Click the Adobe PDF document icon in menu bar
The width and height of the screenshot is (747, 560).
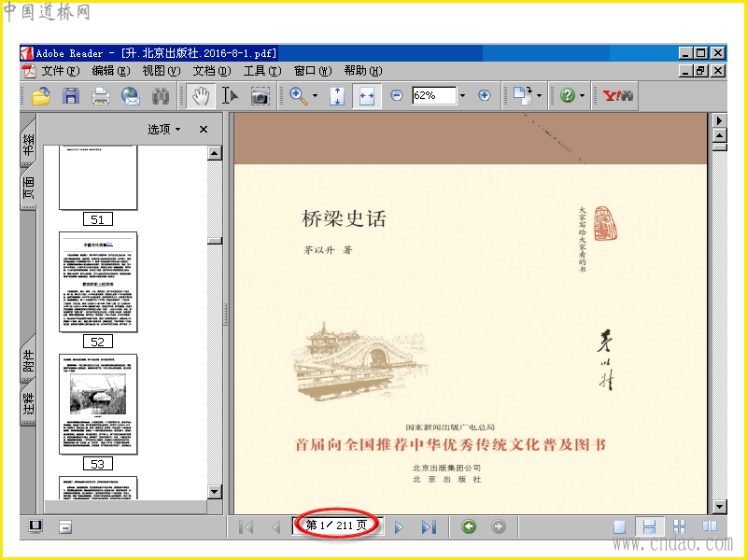pyautogui.click(x=29, y=71)
